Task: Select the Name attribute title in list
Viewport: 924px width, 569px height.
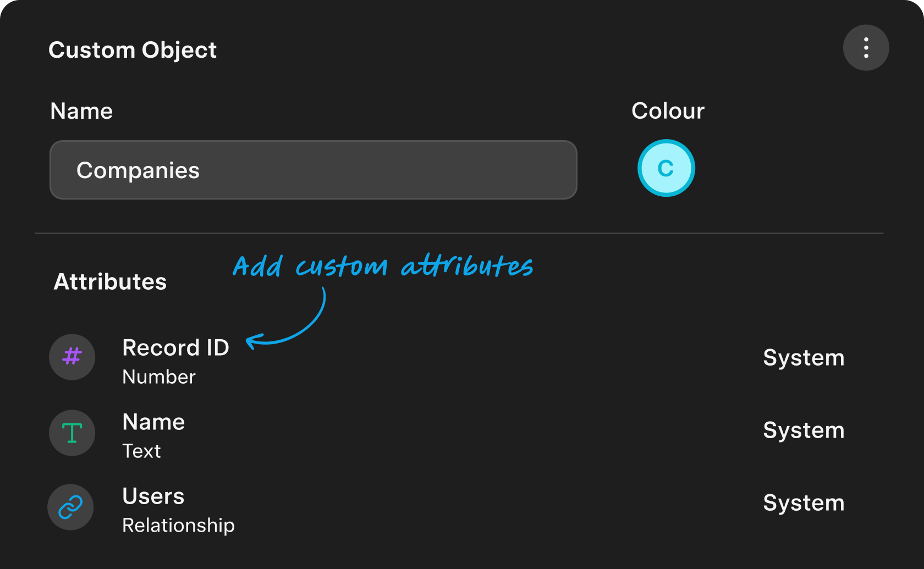Action: pyautogui.click(x=153, y=422)
